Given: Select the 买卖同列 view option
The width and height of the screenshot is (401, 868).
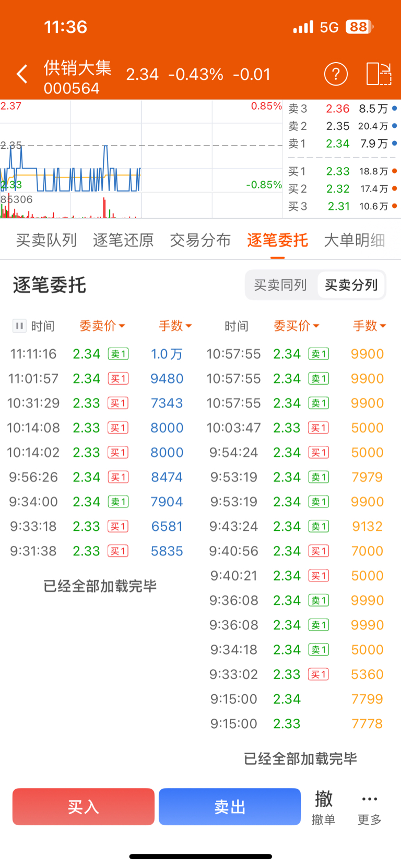Looking at the screenshot, I should pos(280,285).
